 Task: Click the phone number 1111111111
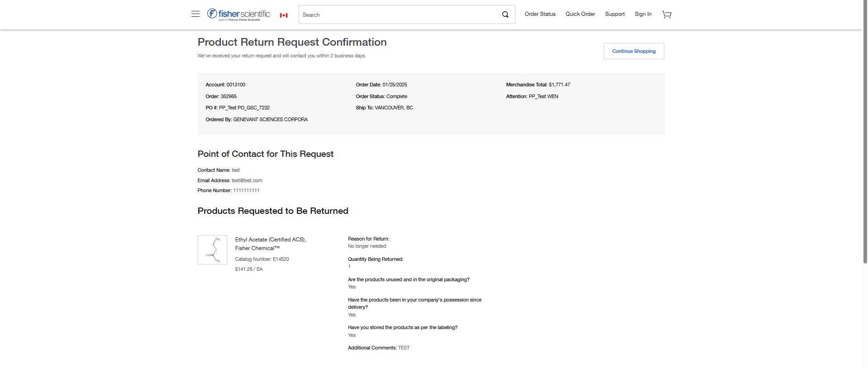(246, 190)
